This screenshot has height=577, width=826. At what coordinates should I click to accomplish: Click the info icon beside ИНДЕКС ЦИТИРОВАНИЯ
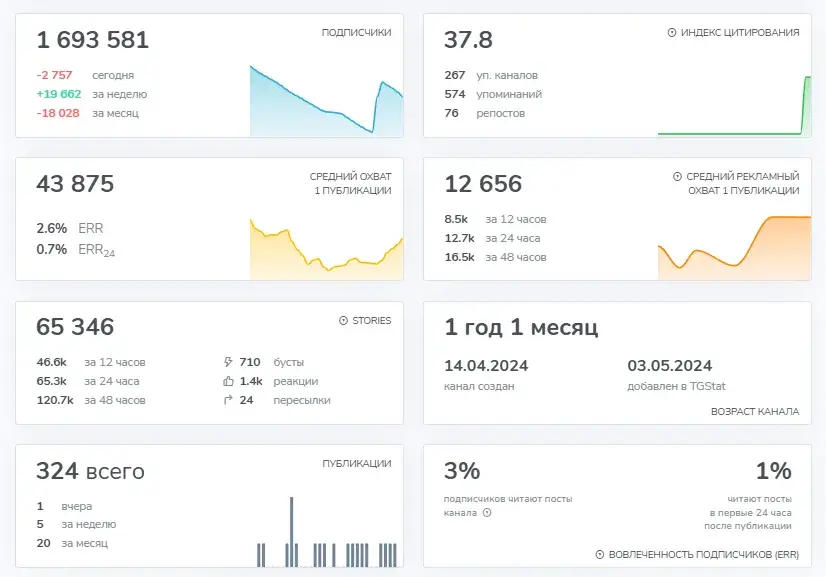[x=672, y=33]
